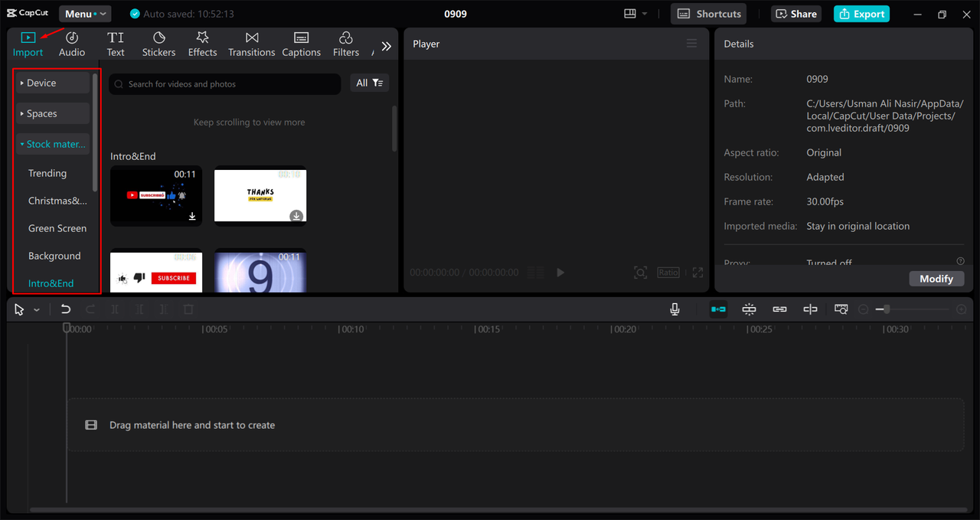The height and width of the screenshot is (520, 980).
Task: Play the preview in Player
Action: [560, 273]
